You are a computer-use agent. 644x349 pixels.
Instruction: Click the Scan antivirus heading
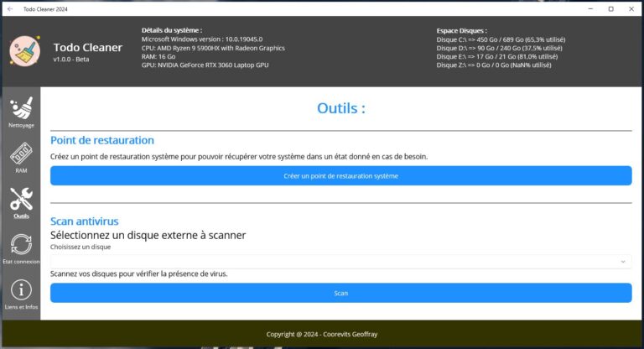84,221
